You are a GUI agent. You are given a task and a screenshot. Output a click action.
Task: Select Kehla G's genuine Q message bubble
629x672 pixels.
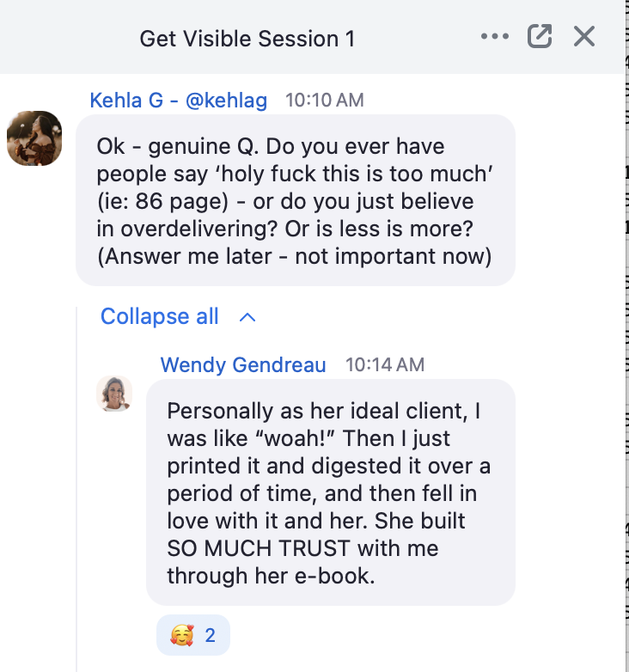click(296, 200)
